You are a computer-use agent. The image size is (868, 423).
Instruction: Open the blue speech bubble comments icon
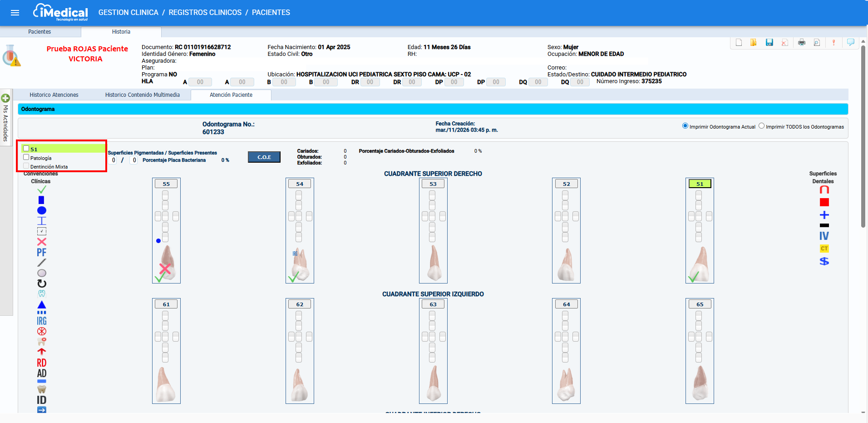[x=850, y=42]
